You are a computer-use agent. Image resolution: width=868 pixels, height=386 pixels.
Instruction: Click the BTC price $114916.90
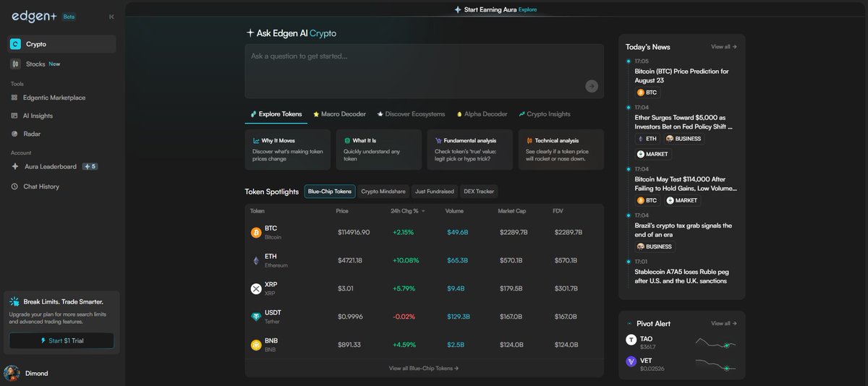[354, 233]
